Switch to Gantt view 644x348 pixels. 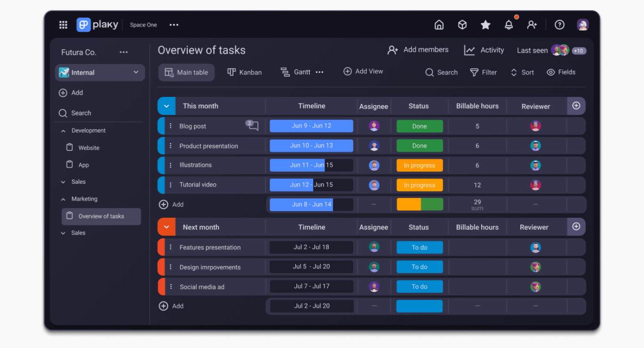tap(296, 72)
